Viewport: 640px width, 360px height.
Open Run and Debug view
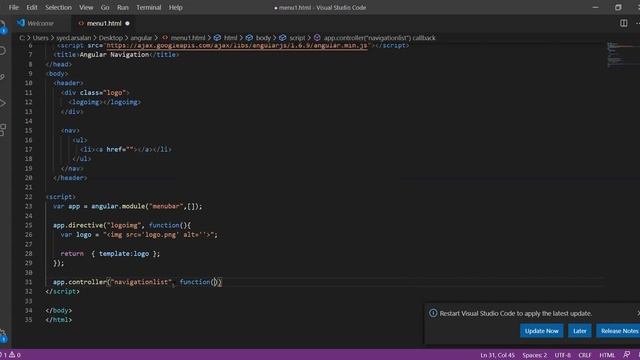pos(2,103)
